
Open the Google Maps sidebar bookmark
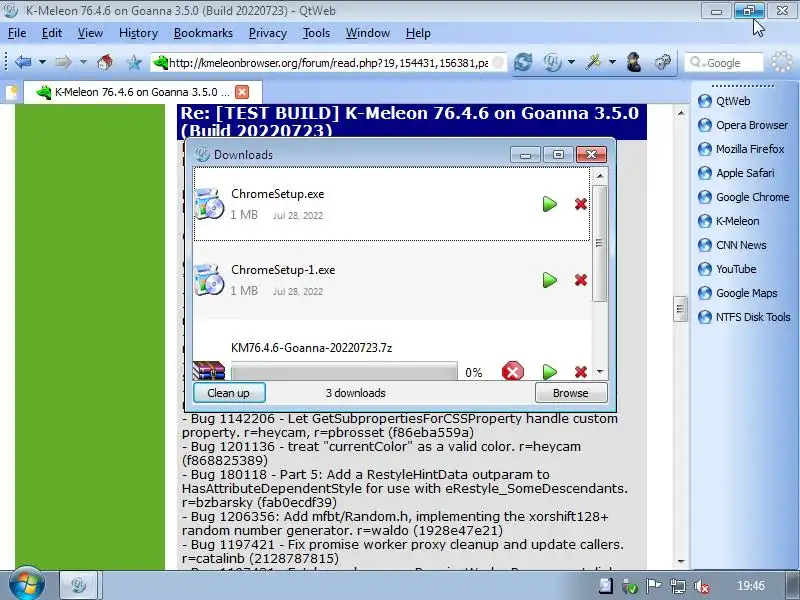[738, 293]
